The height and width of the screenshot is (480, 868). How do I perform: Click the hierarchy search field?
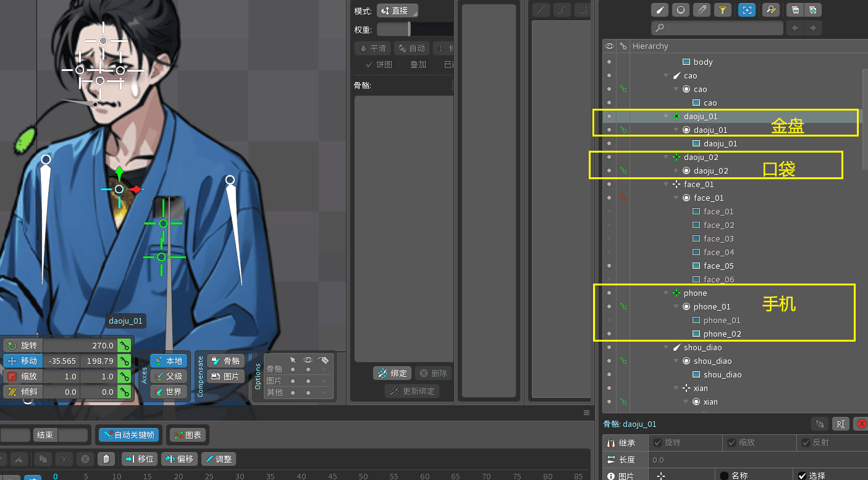[x=717, y=28]
